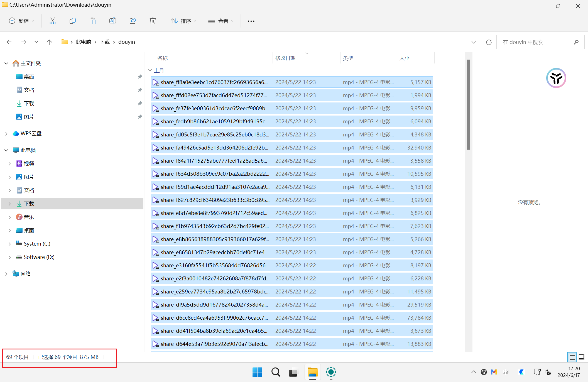Viewport: 588px width, 382px height.
Task: Collapse 主文件夹 in navigation pane
Action: [x=6, y=63]
